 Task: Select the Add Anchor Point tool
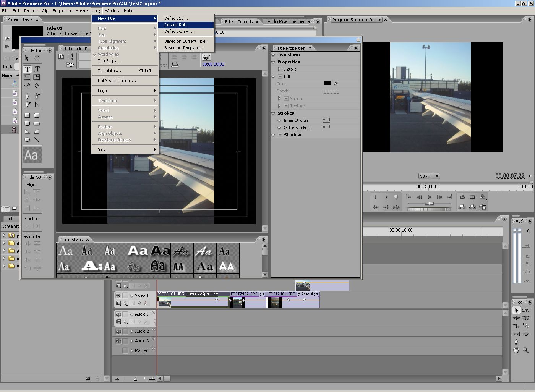pyautogui.click(x=27, y=104)
